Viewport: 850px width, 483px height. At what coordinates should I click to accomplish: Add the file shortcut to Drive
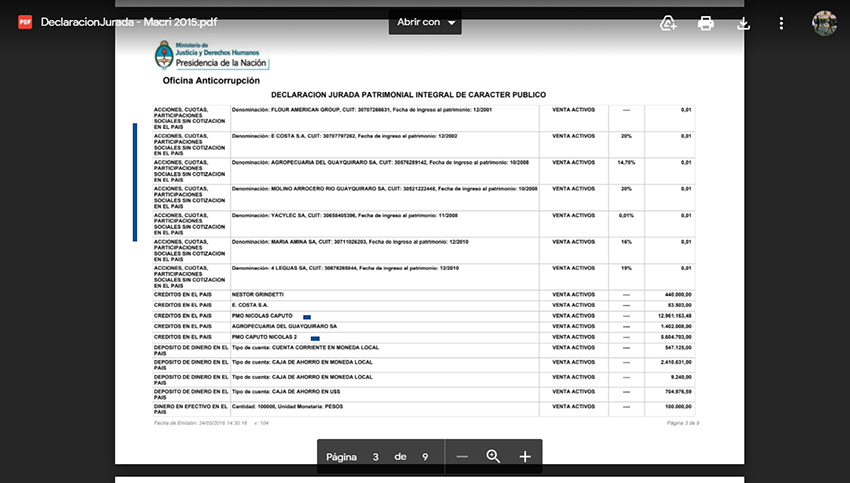[x=668, y=23]
